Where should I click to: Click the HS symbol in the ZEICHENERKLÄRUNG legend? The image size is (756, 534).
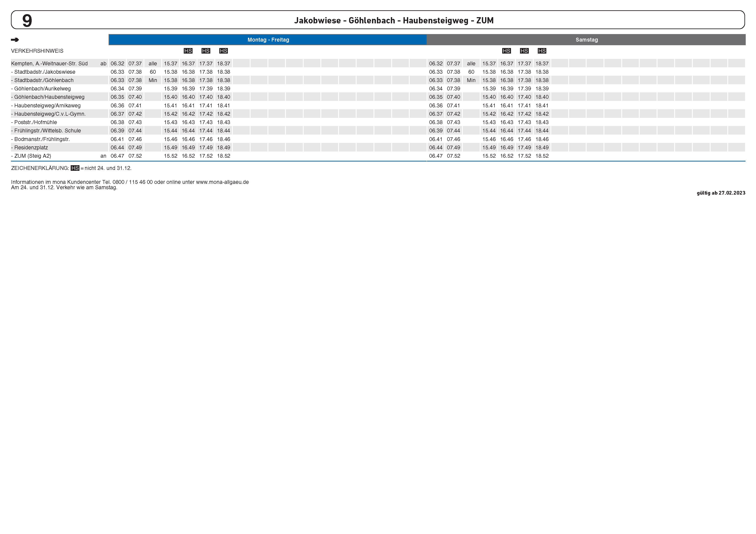(x=75, y=168)
